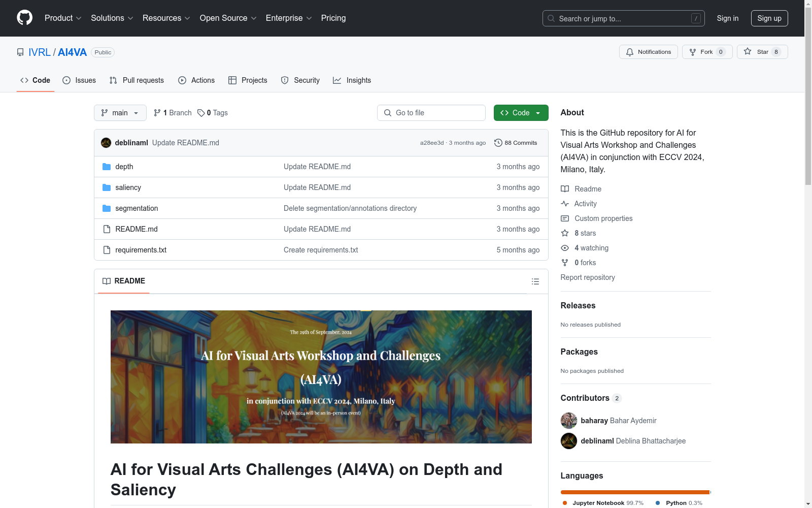Click the Notifications bell icon
Viewport: 812px width, 508px height.
630,52
